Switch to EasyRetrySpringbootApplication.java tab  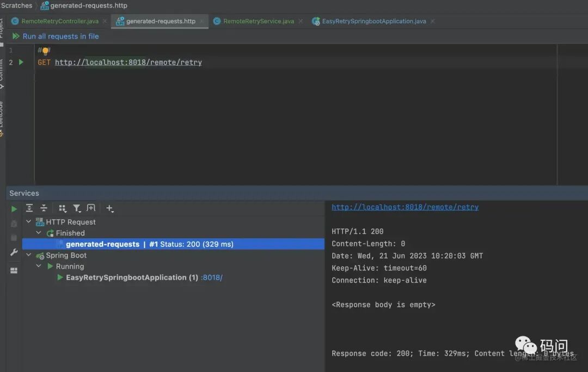374,21
